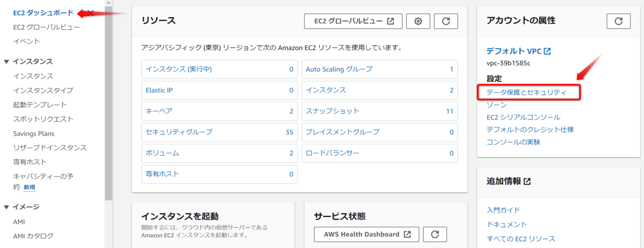Viewport: 644px width, 248px height.
Task: Open セキュリティグループ resource link
Action: tap(179, 132)
